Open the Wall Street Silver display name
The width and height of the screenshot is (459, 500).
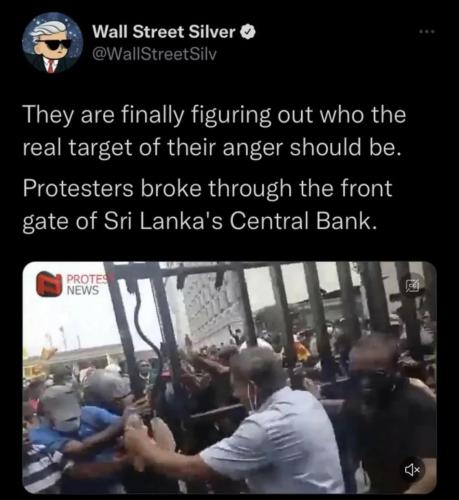coord(164,32)
